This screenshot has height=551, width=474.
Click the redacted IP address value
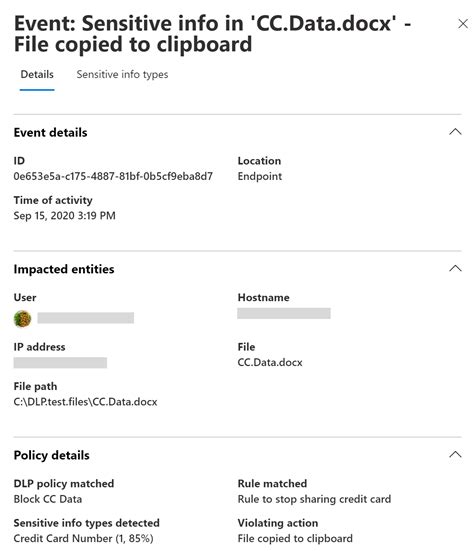click(x=60, y=363)
